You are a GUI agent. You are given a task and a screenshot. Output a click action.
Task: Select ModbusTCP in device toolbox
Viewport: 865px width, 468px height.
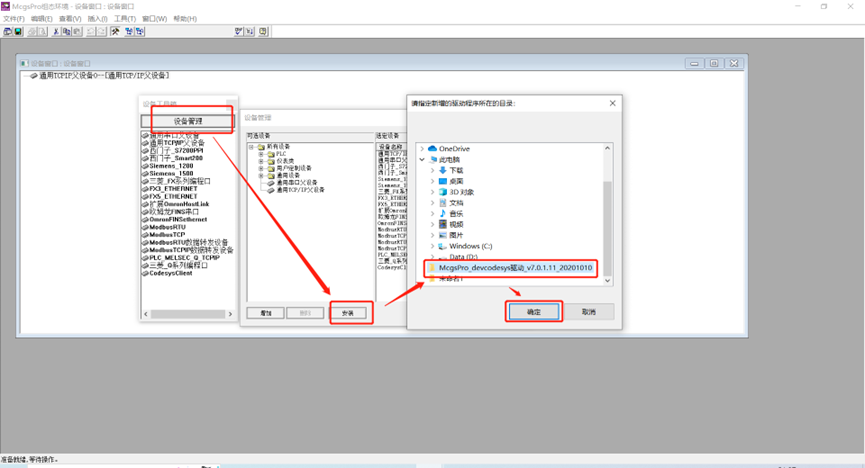167,235
